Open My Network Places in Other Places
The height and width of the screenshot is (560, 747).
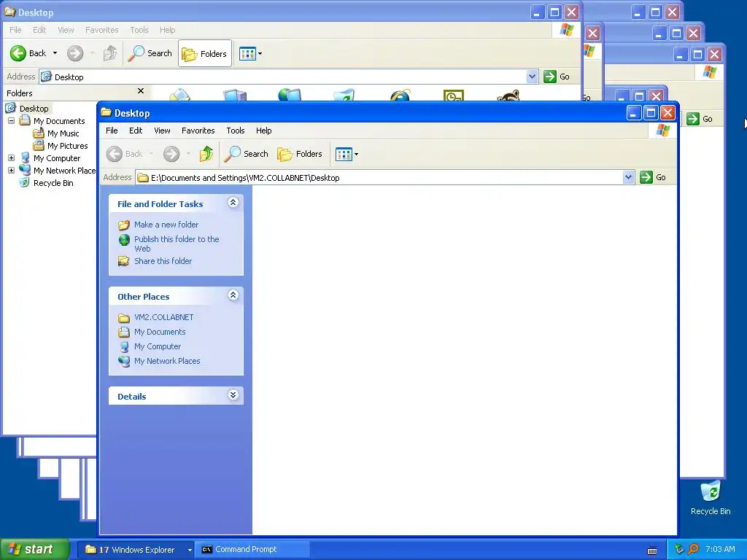pyautogui.click(x=167, y=361)
